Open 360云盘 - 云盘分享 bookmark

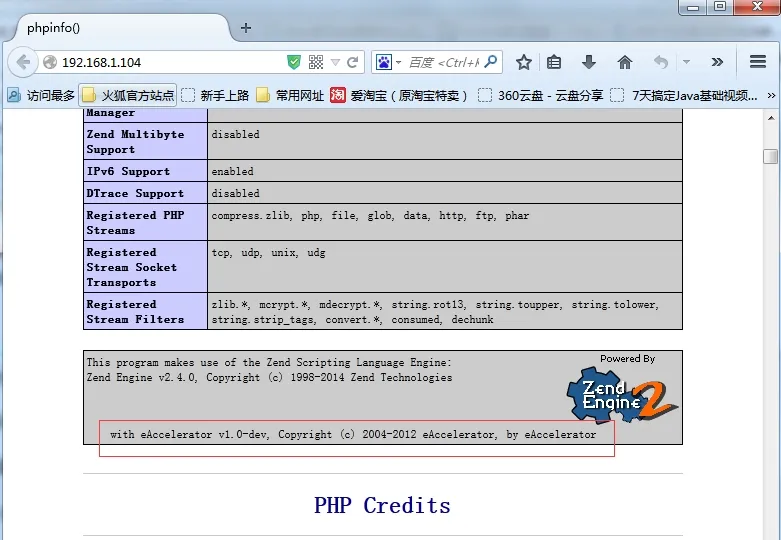[540, 95]
